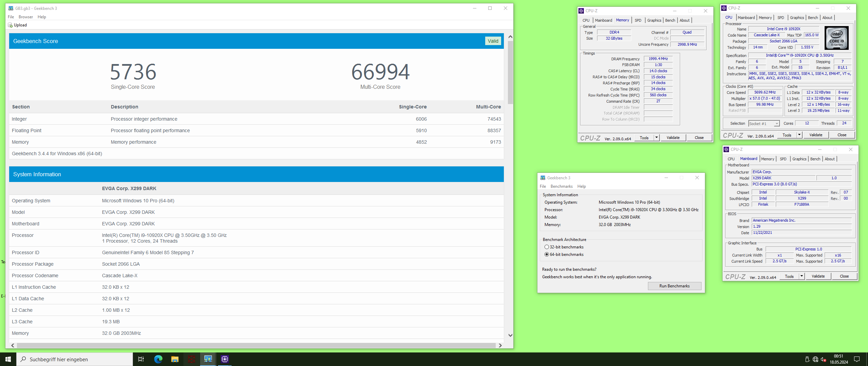The height and width of the screenshot is (366, 868).
Task: Click the network globe tray icon
Action: pos(815,359)
